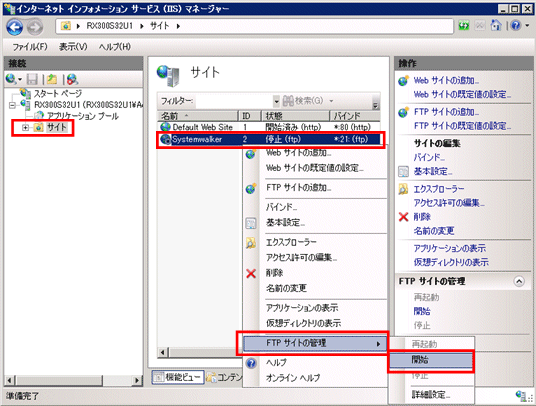Click Save disk icon in Connections toolbar
536x406 pixels.
pyautogui.click(x=32, y=79)
